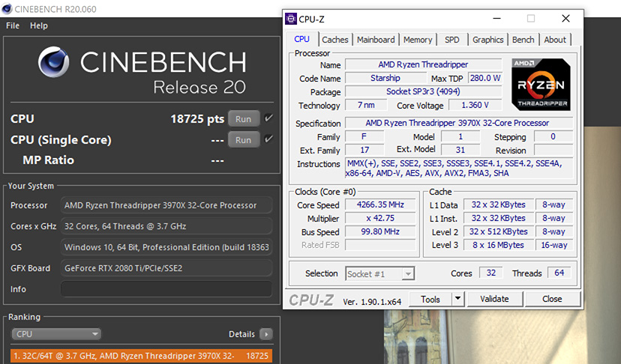Switch to the Caches tab
Screen dimensions: 621x364
coord(335,40)
